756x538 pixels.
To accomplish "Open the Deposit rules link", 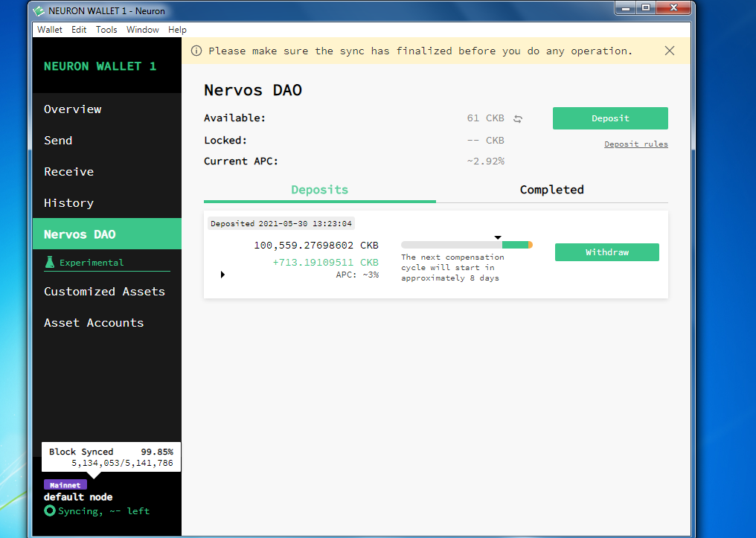I will click(x=635, y=144).
